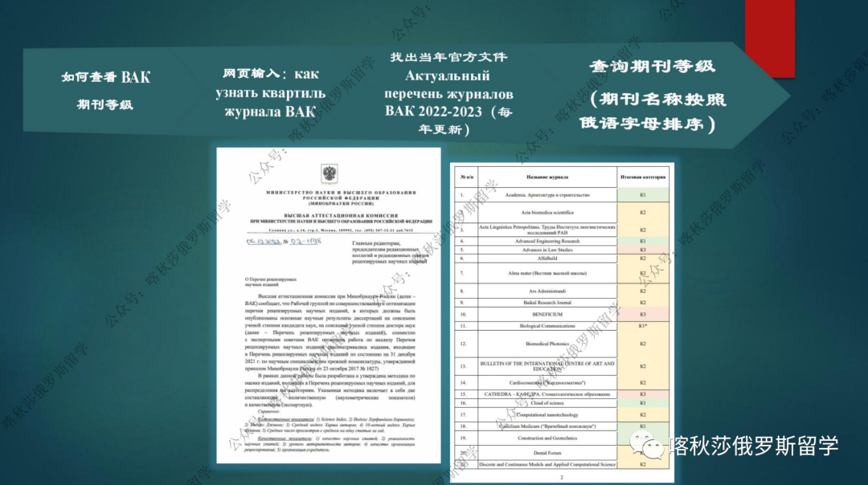Click K3 category cell for BENEFICIUM row

pyautogui.click(x=643, y=314)
